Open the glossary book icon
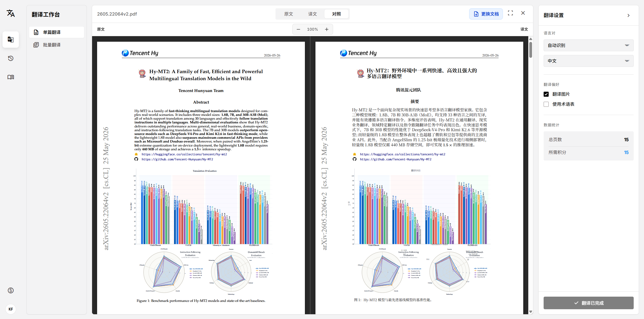 coord(11,77)
